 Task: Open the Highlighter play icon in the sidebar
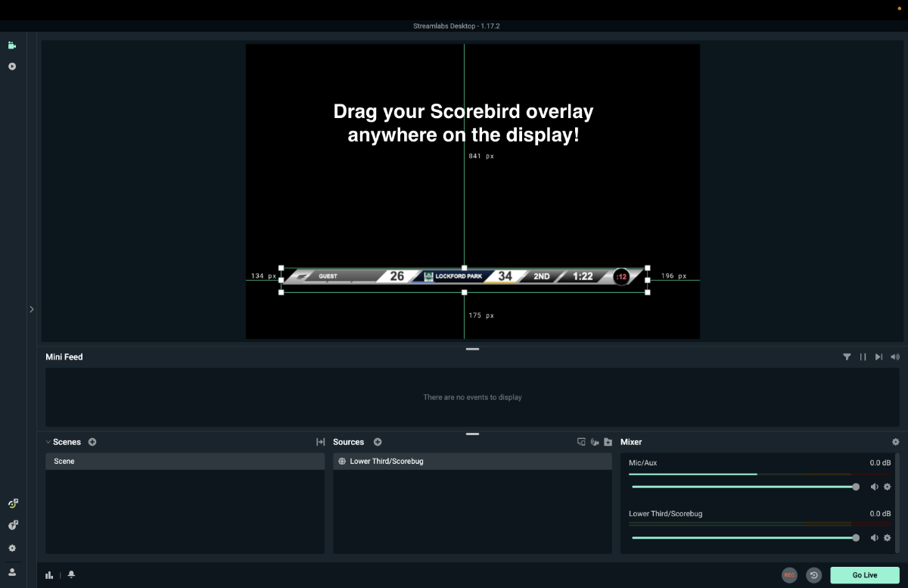[x=12, y=67]
